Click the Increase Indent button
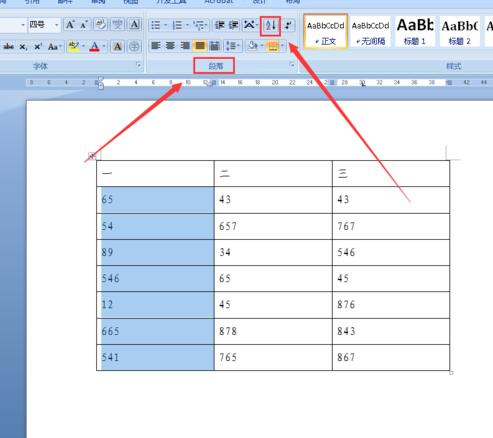The image size is (493, 438). (x=233, y=25)
